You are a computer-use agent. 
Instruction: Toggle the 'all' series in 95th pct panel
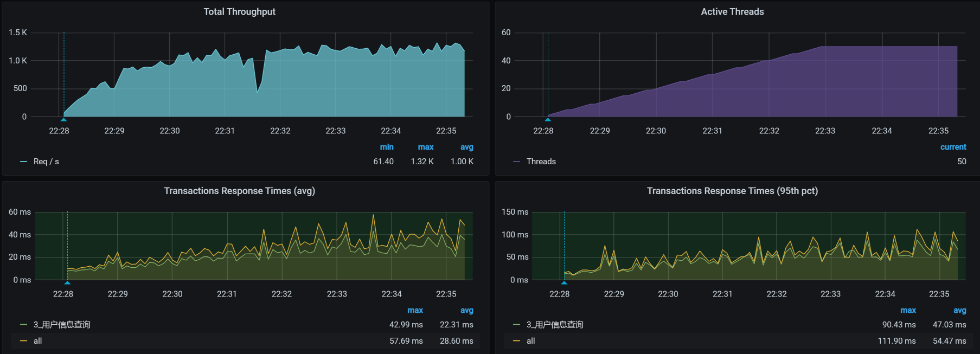coord(530,341)
